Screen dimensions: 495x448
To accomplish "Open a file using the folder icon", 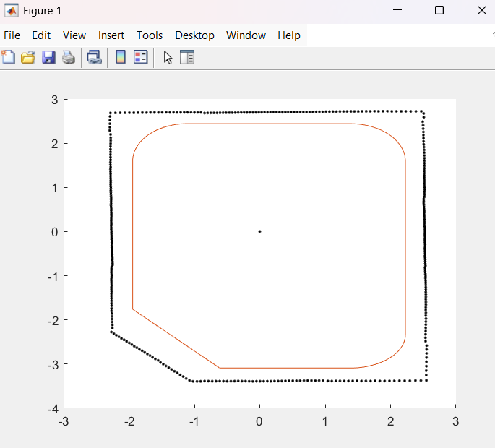I will coord(28,58).
